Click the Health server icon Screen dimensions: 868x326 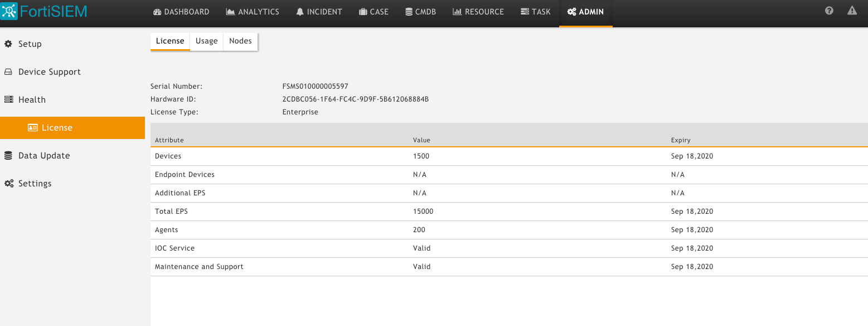(x=8, y=100)
